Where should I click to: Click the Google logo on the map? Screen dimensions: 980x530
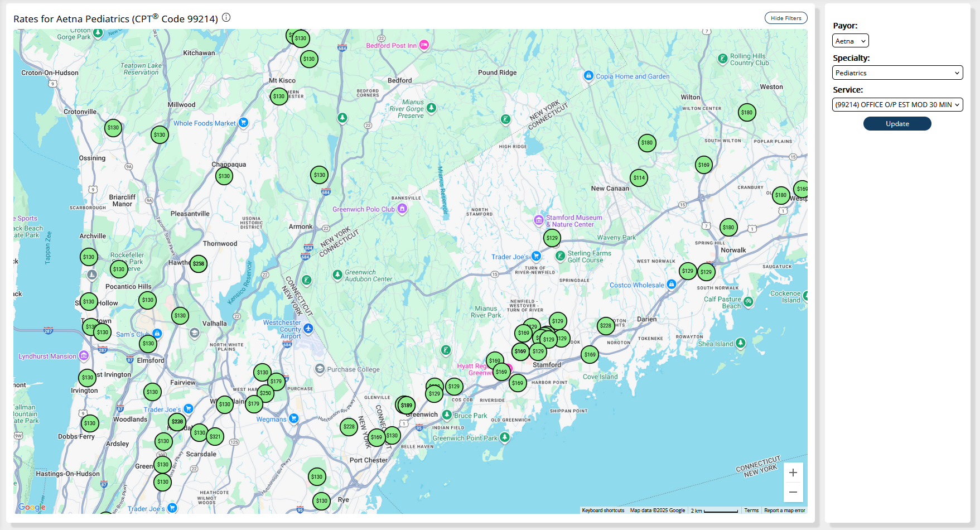tap(32, 507)
